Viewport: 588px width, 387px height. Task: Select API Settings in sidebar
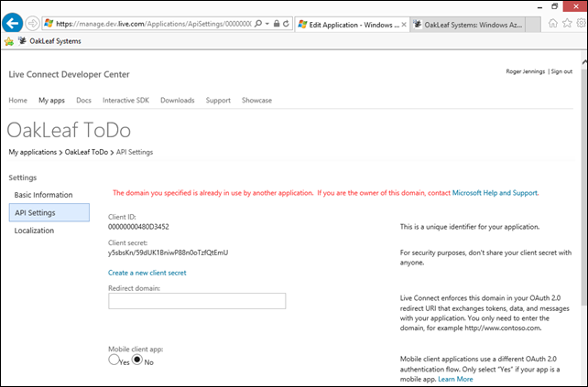click(49, 212)
